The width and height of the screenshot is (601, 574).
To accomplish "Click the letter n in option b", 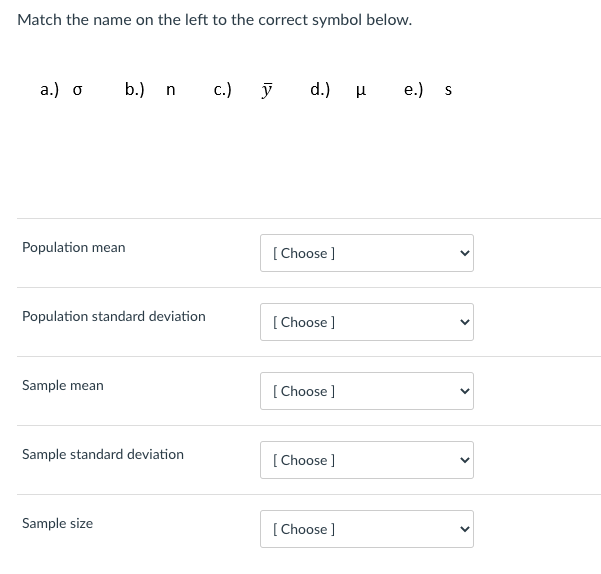I will [171, 90].
